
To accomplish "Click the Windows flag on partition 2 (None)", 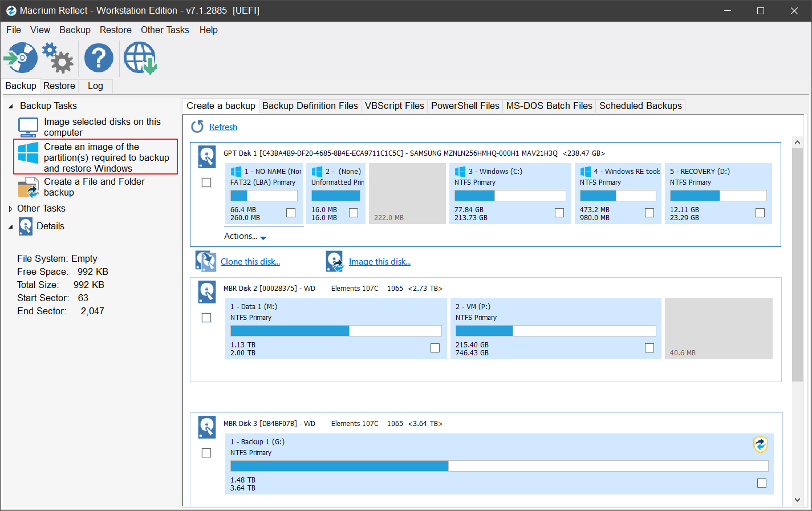I will coord(317,171).
